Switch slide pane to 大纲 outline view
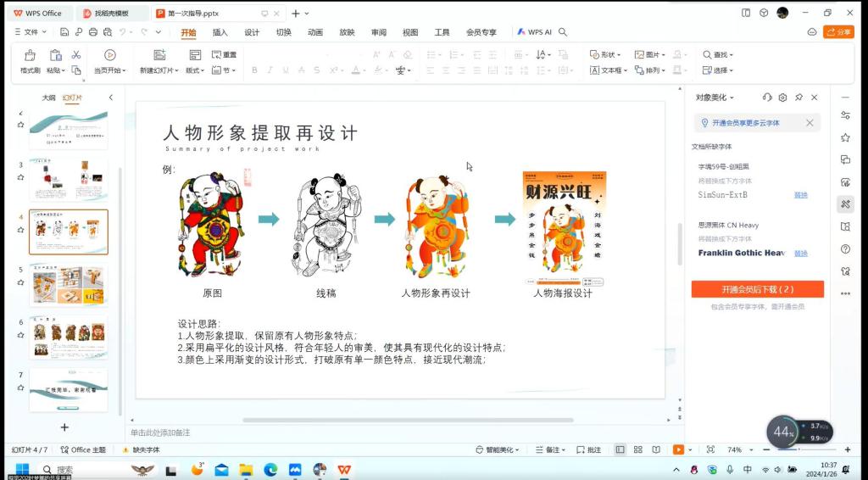Screen dimensions: 868x480 (48, 98)
